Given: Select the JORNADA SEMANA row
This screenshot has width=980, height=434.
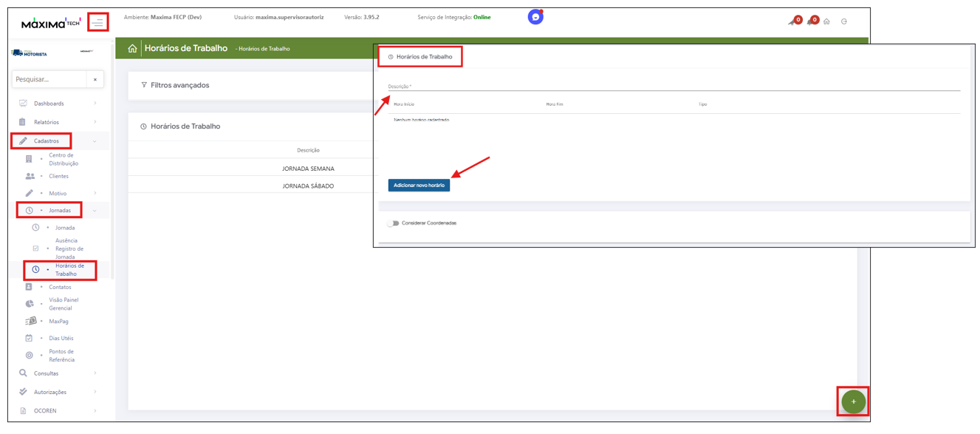Looking at the screenshot, I should click(308, 169).
